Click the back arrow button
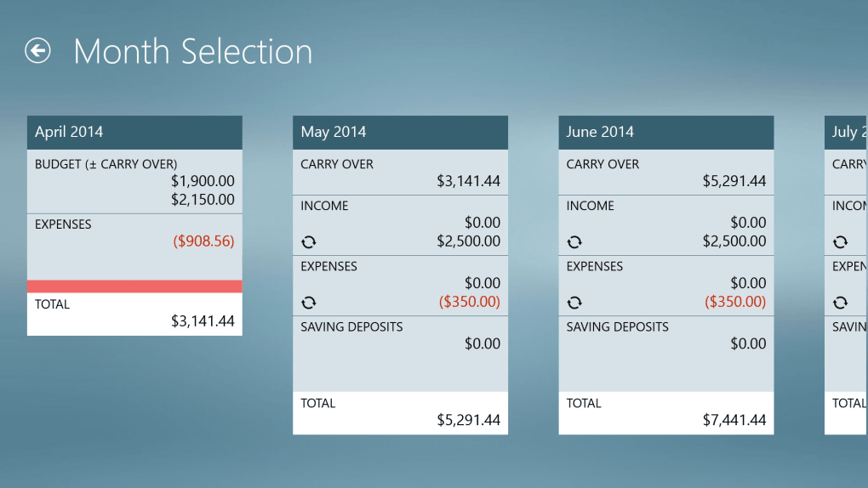 pyautogui.click(x=37, y=51)
